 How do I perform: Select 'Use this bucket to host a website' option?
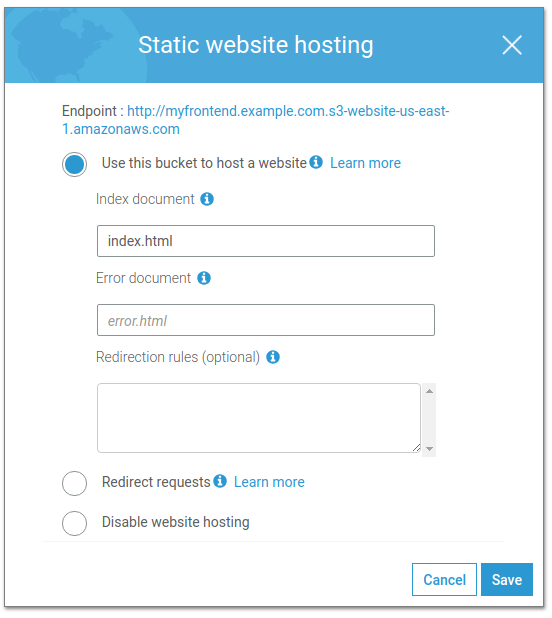74,164
